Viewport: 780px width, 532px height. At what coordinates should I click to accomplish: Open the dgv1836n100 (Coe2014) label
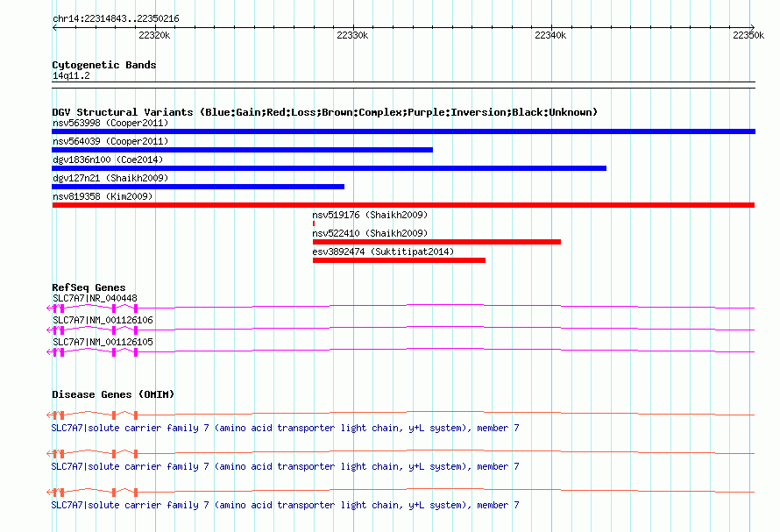[x=108, y=160]
